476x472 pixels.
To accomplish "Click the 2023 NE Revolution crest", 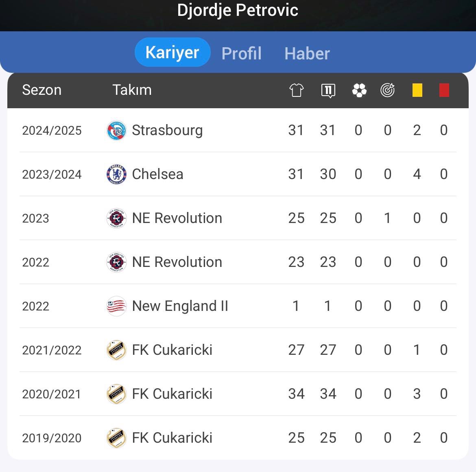I will (x=117, y=218).
